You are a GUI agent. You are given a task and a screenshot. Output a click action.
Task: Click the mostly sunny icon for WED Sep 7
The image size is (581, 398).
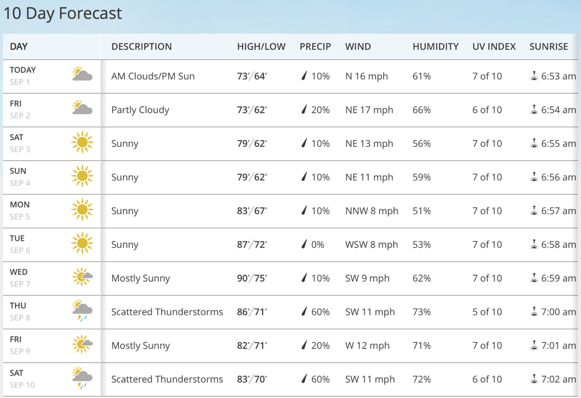[82, 277]
